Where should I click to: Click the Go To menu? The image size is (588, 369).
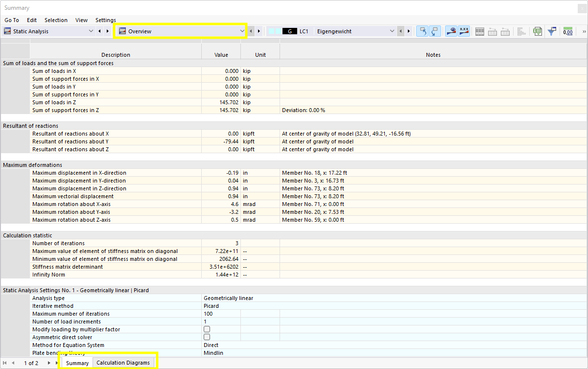click(x=11, y=20)
